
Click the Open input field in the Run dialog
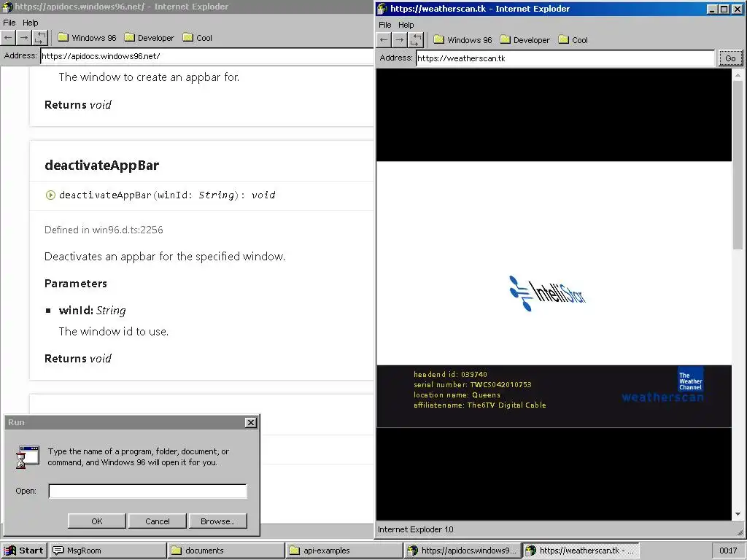pos(147,491)
